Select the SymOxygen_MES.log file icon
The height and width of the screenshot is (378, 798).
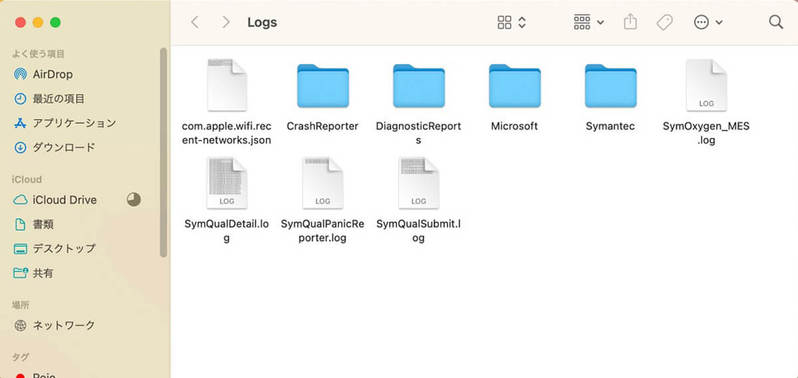(x=706, y=85)
